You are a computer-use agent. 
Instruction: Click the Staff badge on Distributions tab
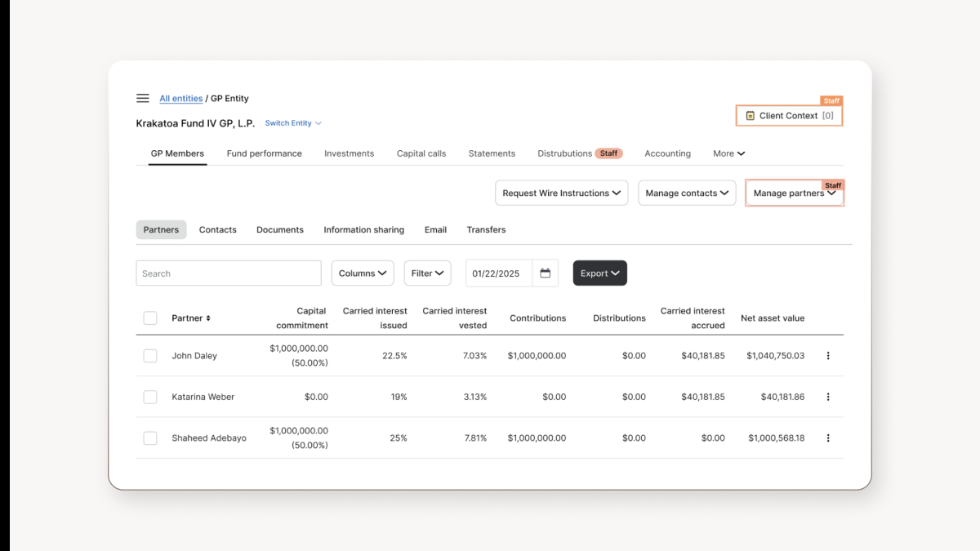611,153
